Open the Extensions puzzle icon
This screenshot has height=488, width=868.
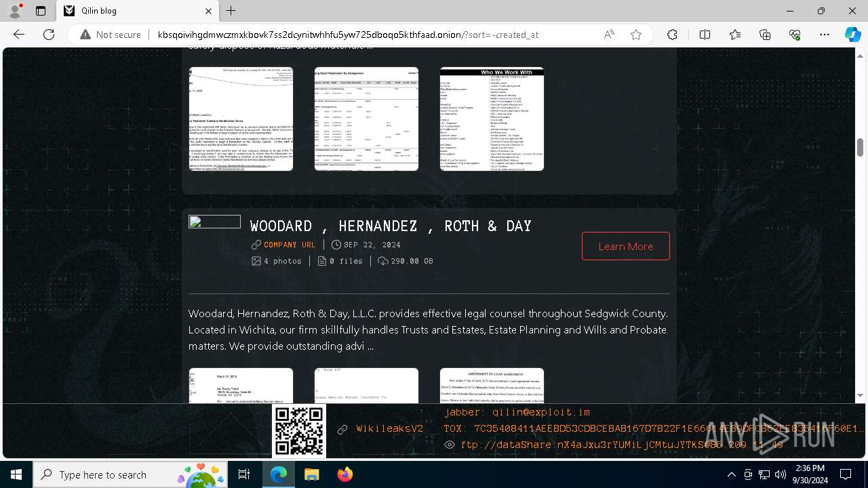[672, 35]
